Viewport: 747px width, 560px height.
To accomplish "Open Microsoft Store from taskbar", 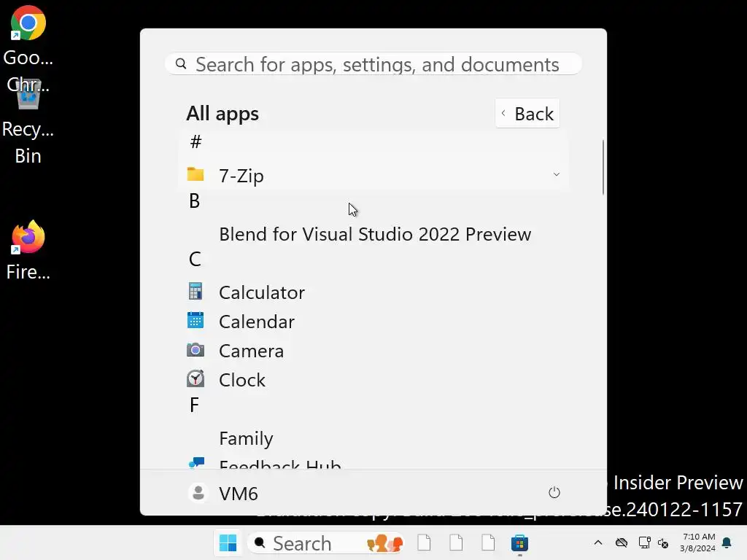I will point(519,543).
